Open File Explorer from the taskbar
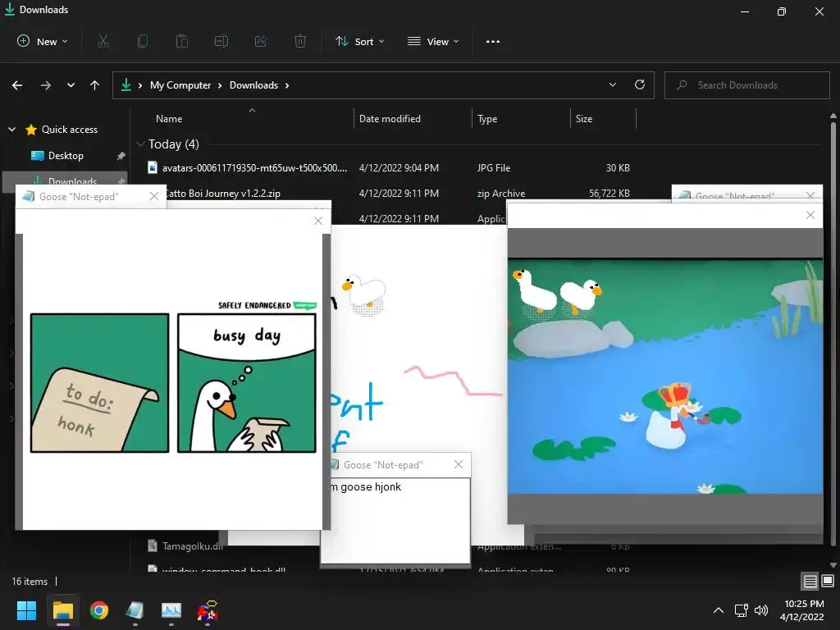Viewport: 840px width, 630px height. pos(62,610)
